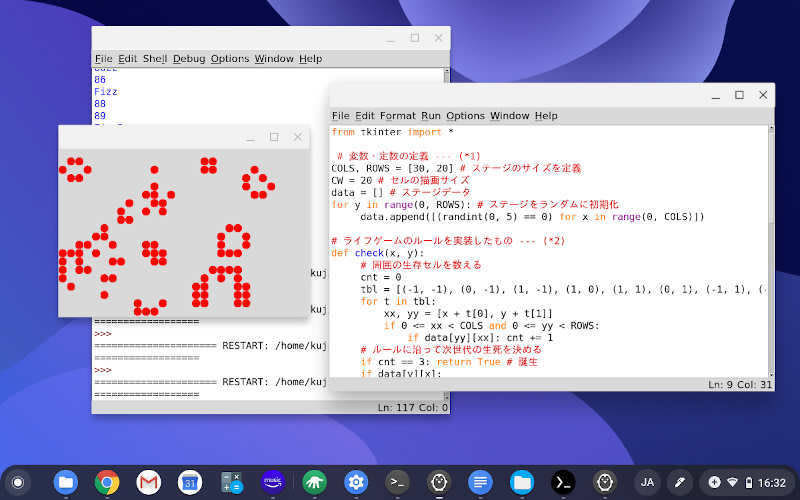Open the grey Terminal icon on shelf
The image size is (800, 500).
click(397, 482)
